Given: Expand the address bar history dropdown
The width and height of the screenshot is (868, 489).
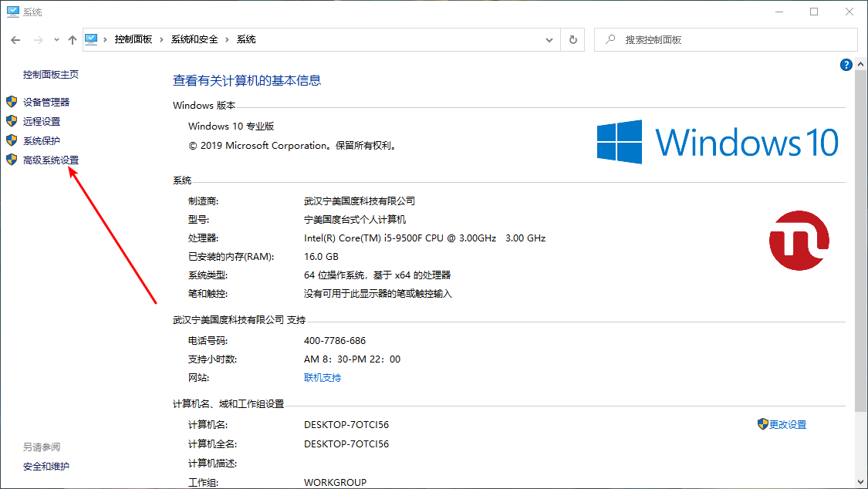Looking at the screenshot, I should 549,39.
